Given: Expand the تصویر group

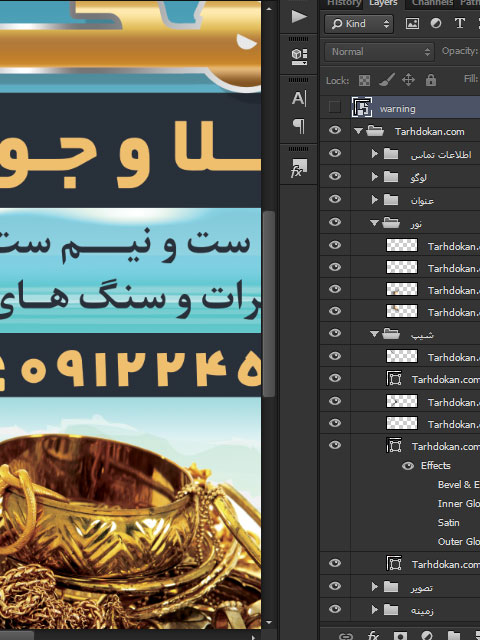Looking at the screenshot, I should coord(374,587).
